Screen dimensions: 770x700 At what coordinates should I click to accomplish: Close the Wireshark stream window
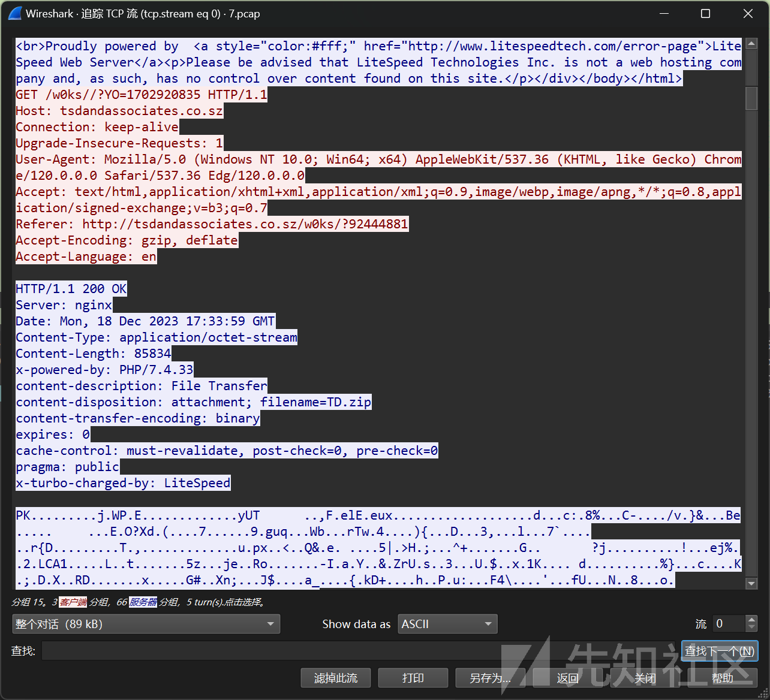click(x=748, y=13)
